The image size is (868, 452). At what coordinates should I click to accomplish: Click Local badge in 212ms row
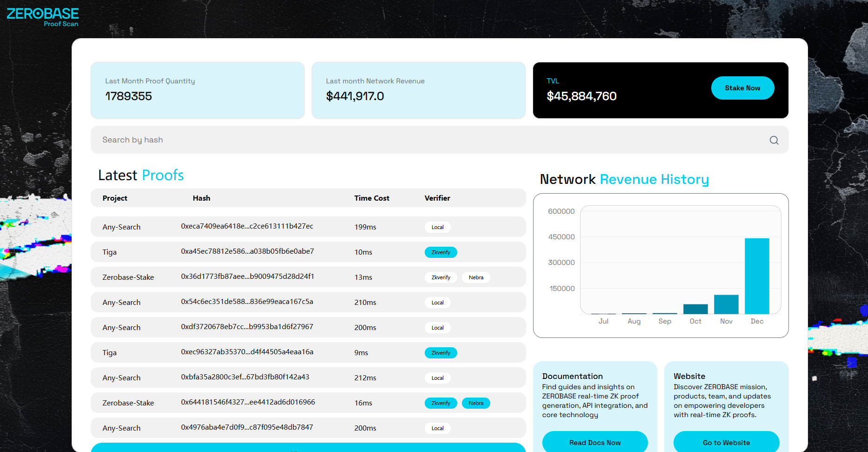(x=437, y=378)
